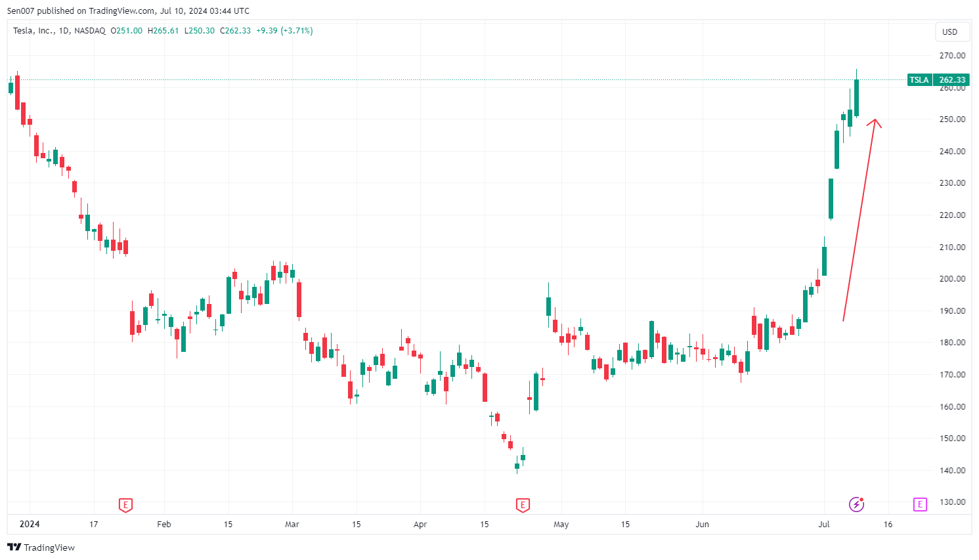Open the USD currency selector

point(950,32)
